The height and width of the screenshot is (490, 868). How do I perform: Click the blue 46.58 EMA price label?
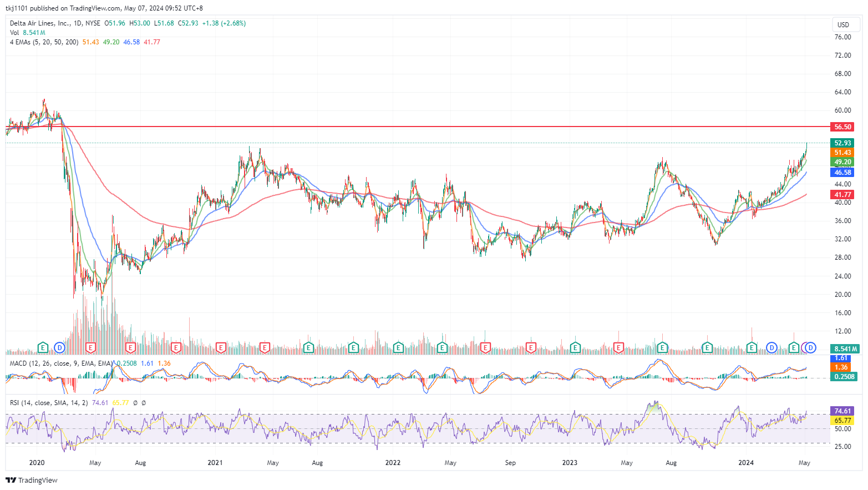pyautogui.click(x=842, y=173)
